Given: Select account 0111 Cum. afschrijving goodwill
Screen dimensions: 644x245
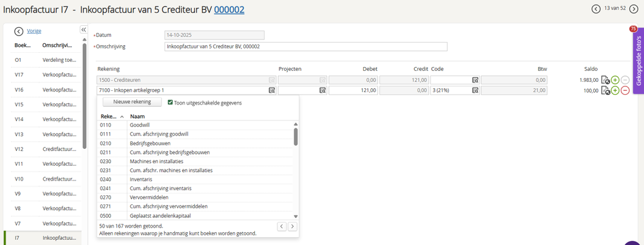Looking at the screenshot, I should (195, 134).
